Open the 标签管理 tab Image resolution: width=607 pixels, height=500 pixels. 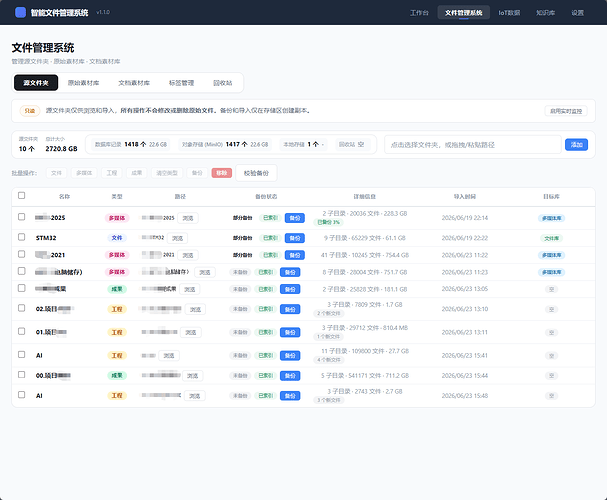(182, 83)
